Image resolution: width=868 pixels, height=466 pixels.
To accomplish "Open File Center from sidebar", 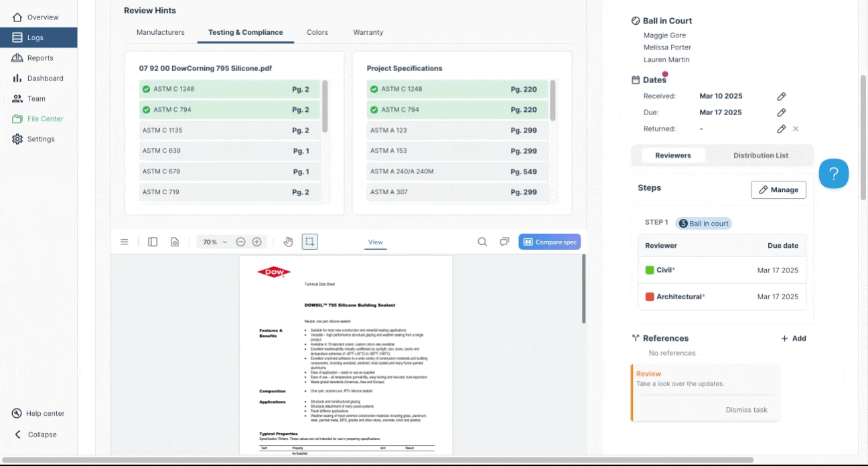I will pyautogui.click(x=38, y=119).
